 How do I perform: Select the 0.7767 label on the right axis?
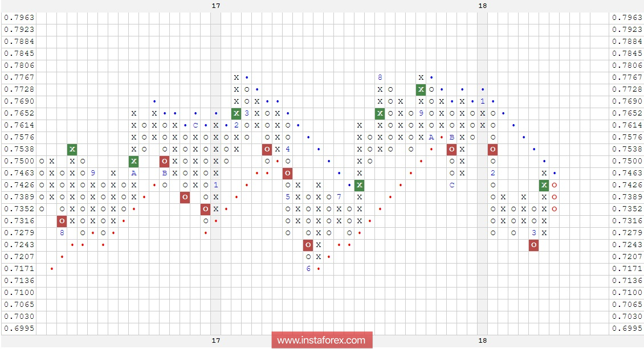[627, 77]
